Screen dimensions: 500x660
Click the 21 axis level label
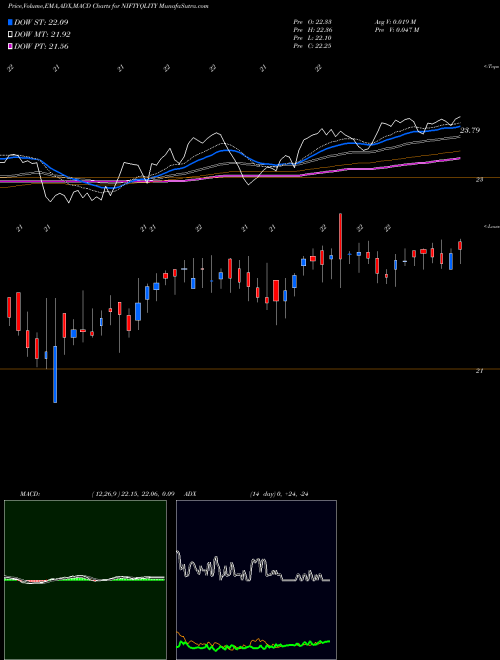pos(479,371)
